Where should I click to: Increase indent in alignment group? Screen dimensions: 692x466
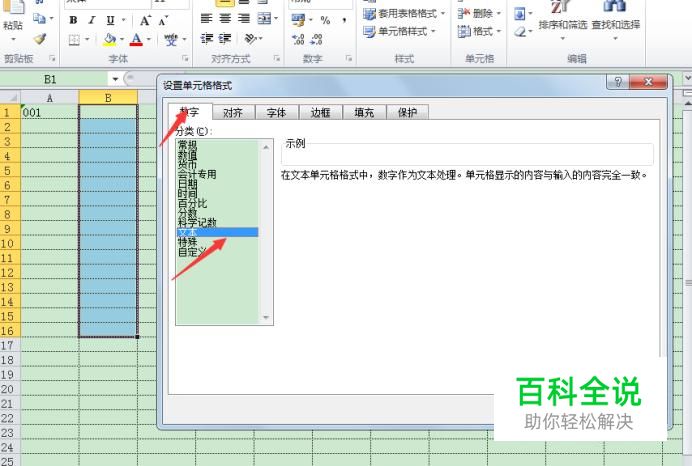(x=225, y=39)
